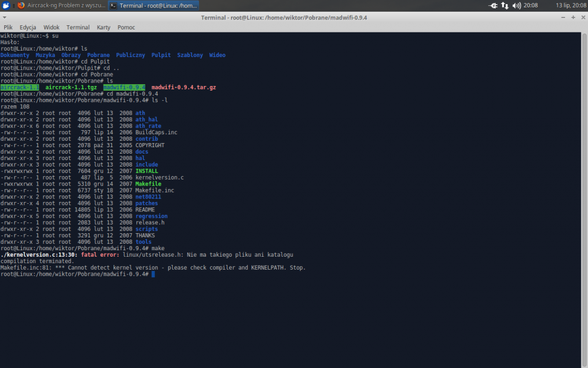Click the patches directory entry
This screenshot has width=588, height=368.
(x=146, y=204)
